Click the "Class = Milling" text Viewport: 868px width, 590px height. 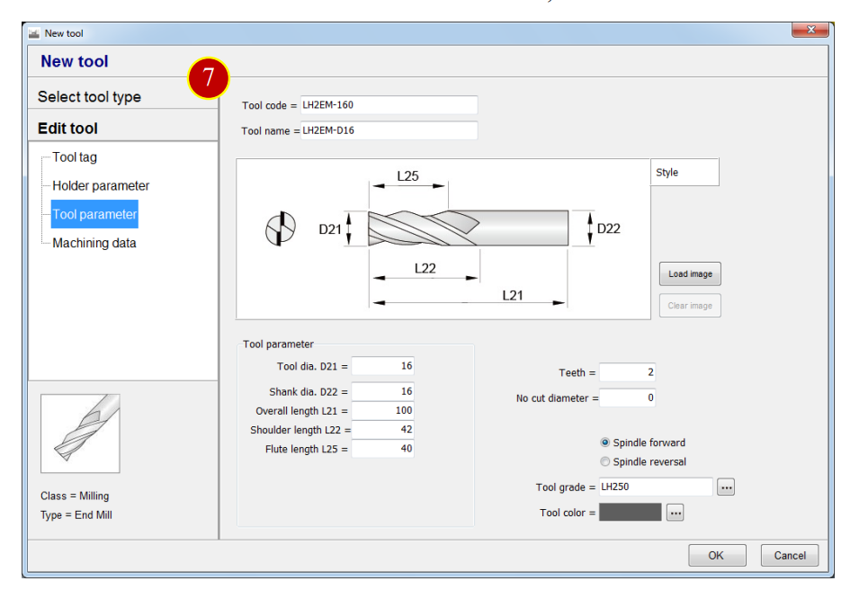75,496
